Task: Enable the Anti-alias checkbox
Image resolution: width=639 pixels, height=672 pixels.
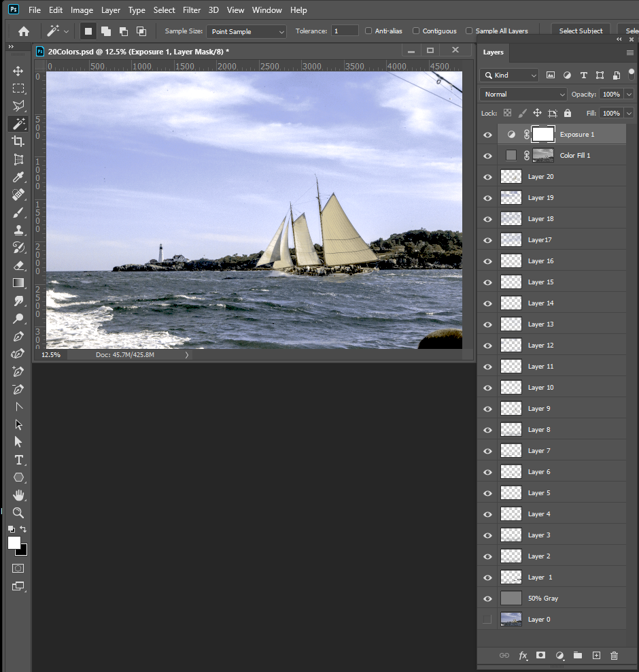Action: point(367,31)
